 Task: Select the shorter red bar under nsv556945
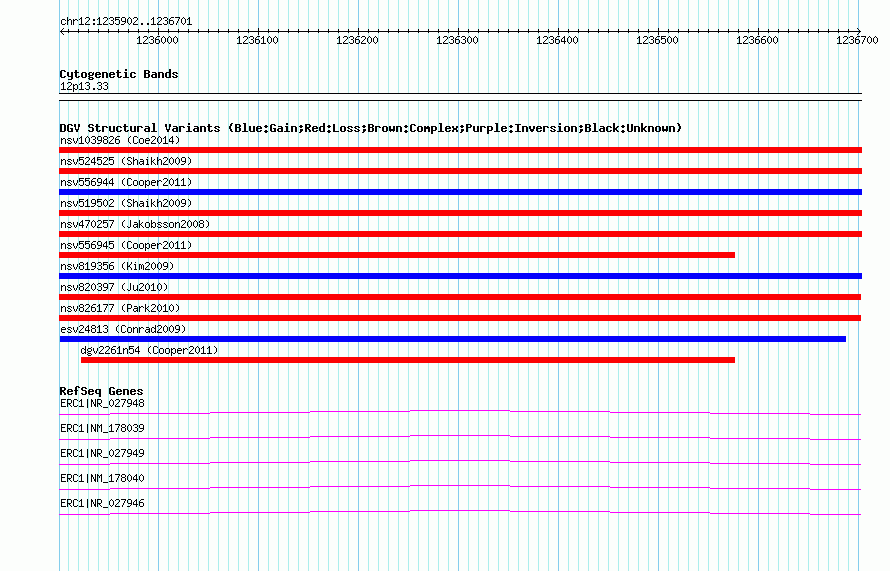point(397,255)
